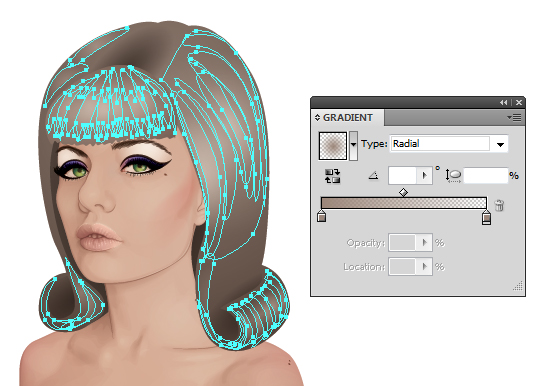Click the gradient fill preview thumbnail
This screenshot has width=551, height=386.
point(333,146)
